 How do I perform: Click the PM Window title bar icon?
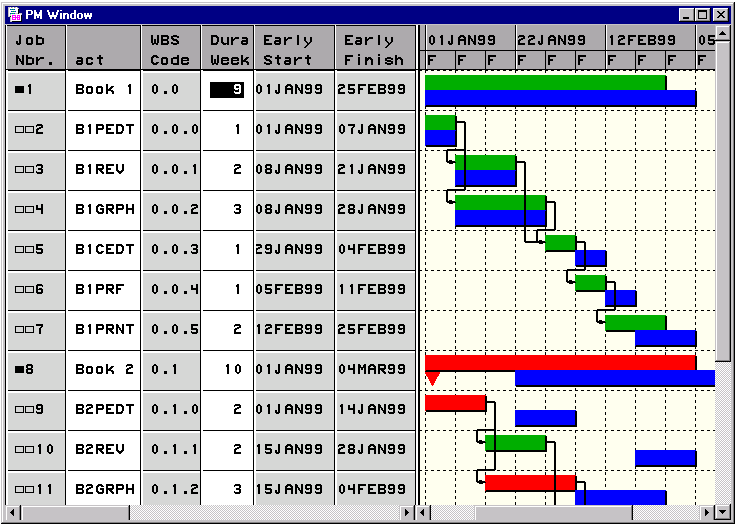coord(15,15)
